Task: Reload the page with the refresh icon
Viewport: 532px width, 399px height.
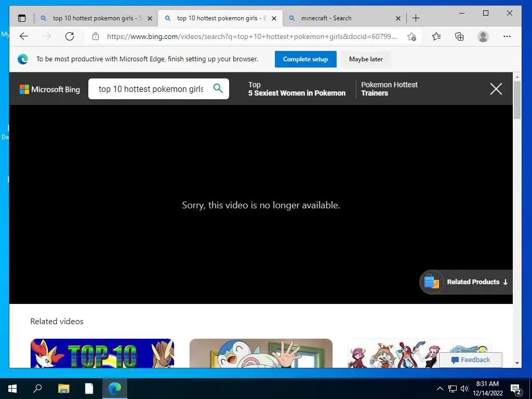Action: (70, 36)
